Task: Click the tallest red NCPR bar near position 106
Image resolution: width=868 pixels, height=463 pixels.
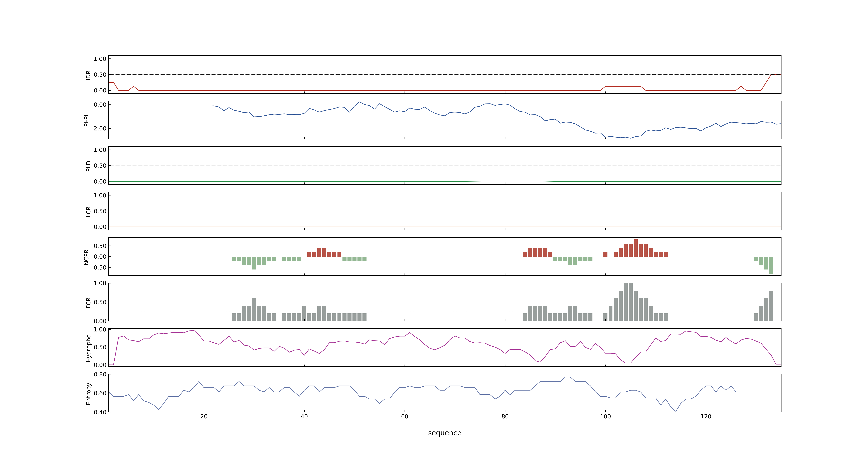Action: pyautogui.click(x=636, y=248)
